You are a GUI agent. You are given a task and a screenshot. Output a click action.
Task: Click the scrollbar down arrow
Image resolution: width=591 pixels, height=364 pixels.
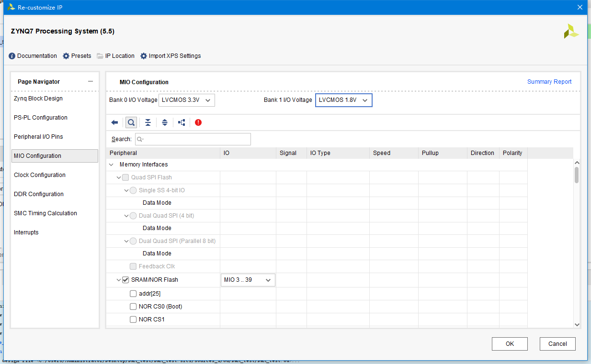point(577,325)
